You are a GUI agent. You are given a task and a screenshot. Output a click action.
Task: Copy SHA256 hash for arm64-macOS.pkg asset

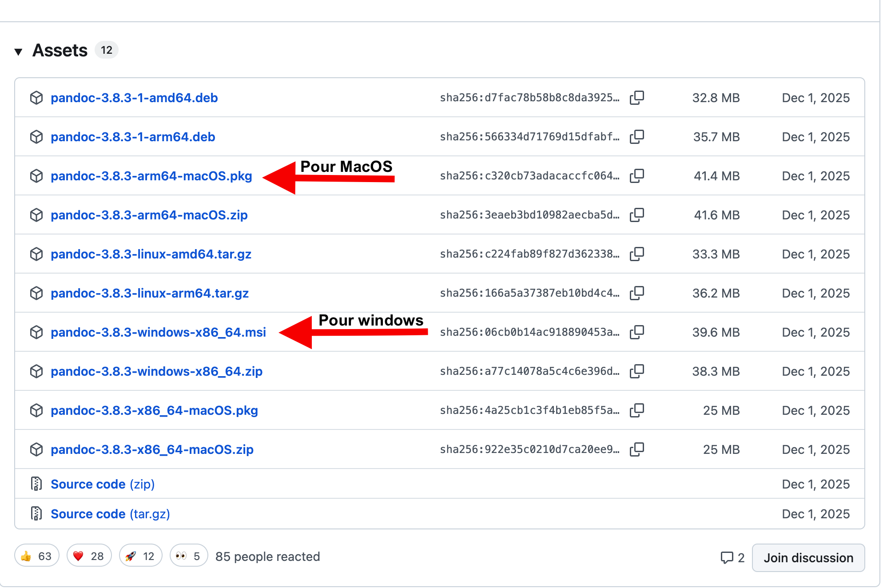point(636,176)
